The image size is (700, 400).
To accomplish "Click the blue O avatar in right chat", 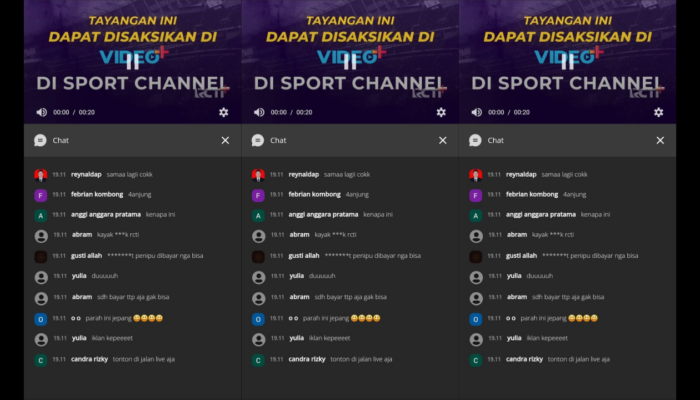I will (475, 319).
